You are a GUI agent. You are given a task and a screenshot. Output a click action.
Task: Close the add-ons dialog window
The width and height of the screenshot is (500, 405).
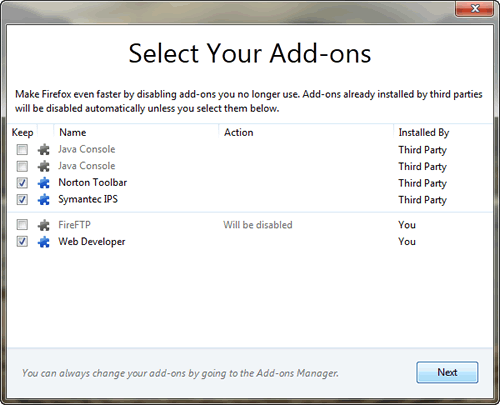point(474,8)
